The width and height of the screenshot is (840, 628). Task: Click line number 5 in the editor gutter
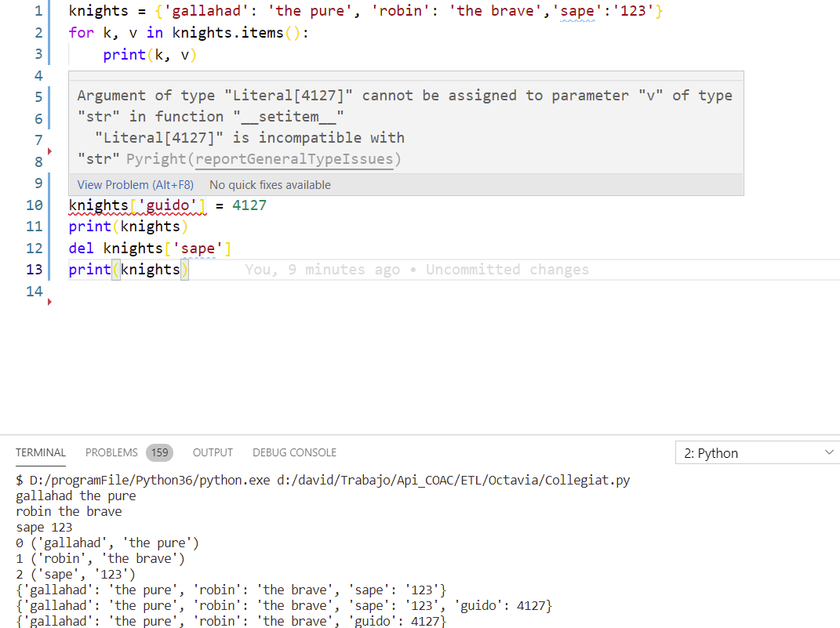[38, 95]
